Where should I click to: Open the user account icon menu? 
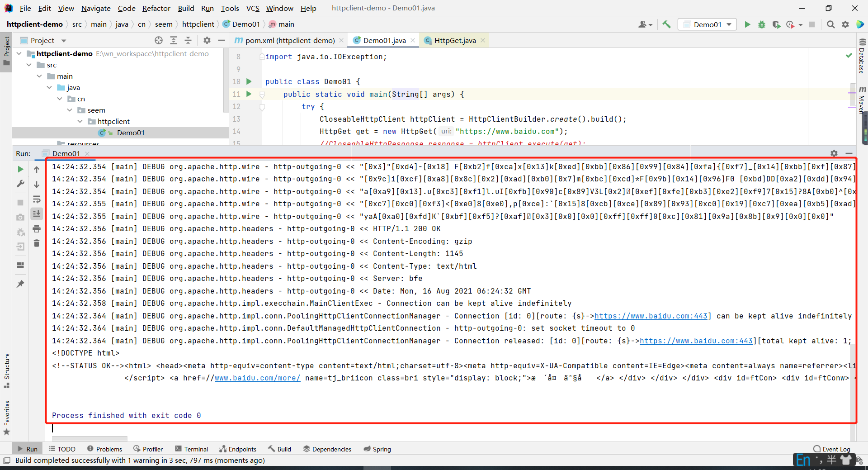click(x=645, y=24)
